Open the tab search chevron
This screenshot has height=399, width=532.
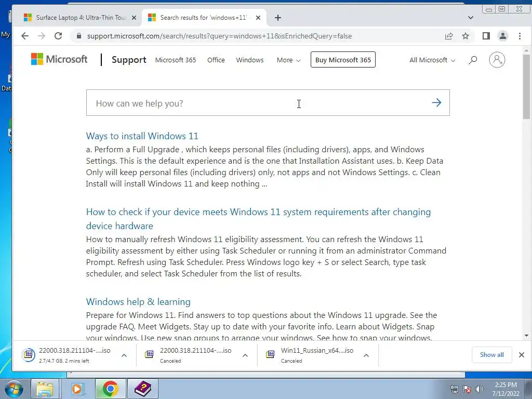point(471,18)
